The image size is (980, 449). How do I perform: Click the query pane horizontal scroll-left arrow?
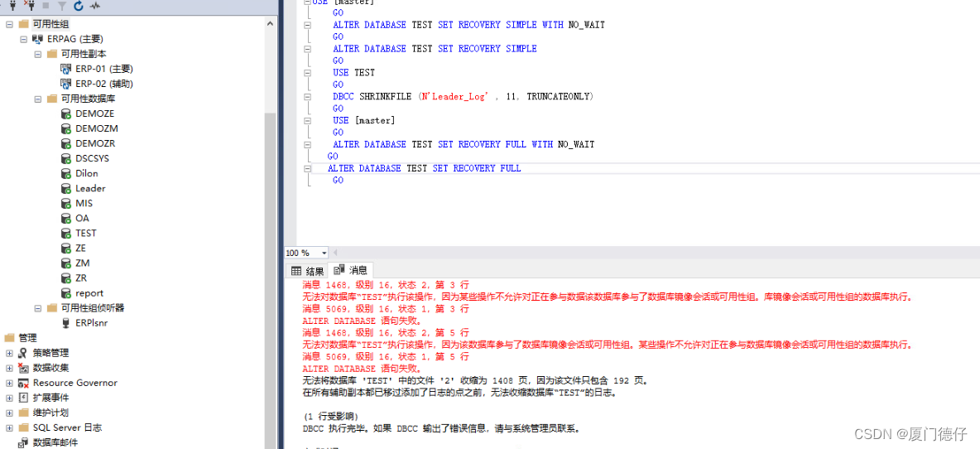coord(335,253)
